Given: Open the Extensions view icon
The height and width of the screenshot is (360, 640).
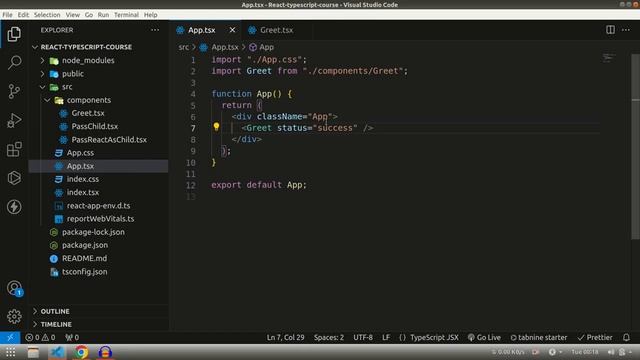Looking at the screenshot, I should [14, 149].
